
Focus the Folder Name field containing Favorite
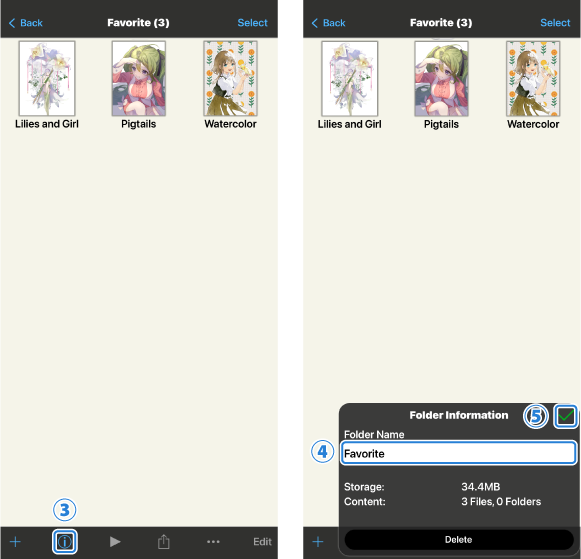[x=459, y=453]
